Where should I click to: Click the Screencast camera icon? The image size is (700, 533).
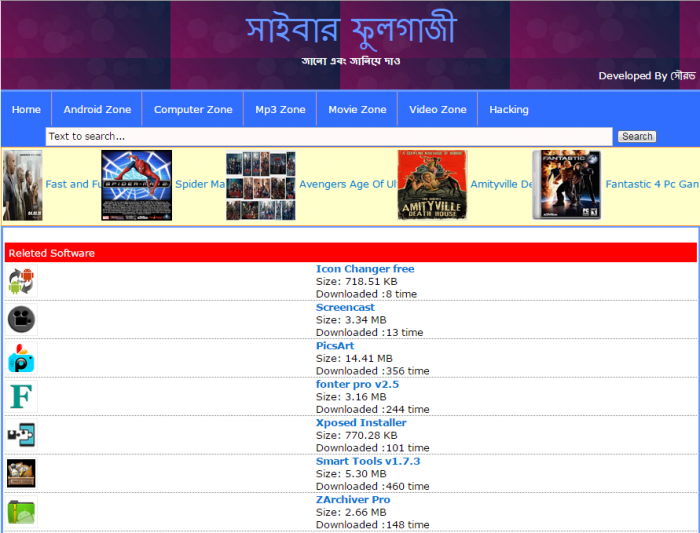pyautogui.click(x=21, y=320)
